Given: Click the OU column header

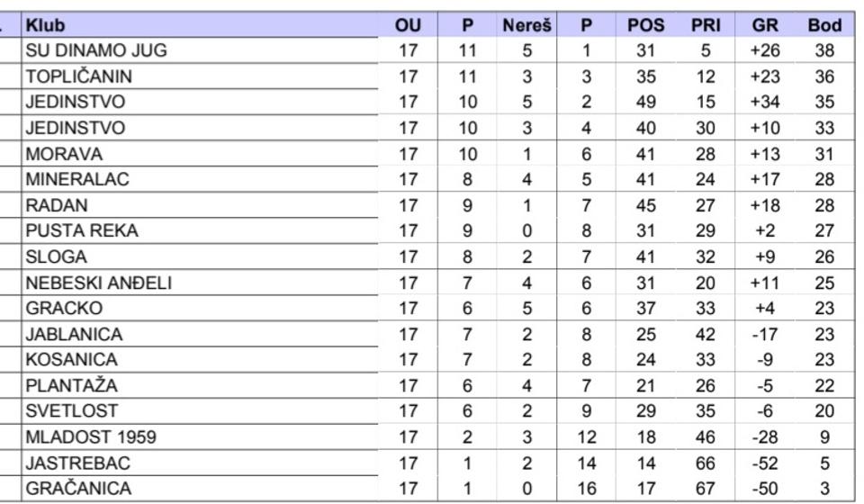Looking at the screenshot, I should tap(409, 25).
